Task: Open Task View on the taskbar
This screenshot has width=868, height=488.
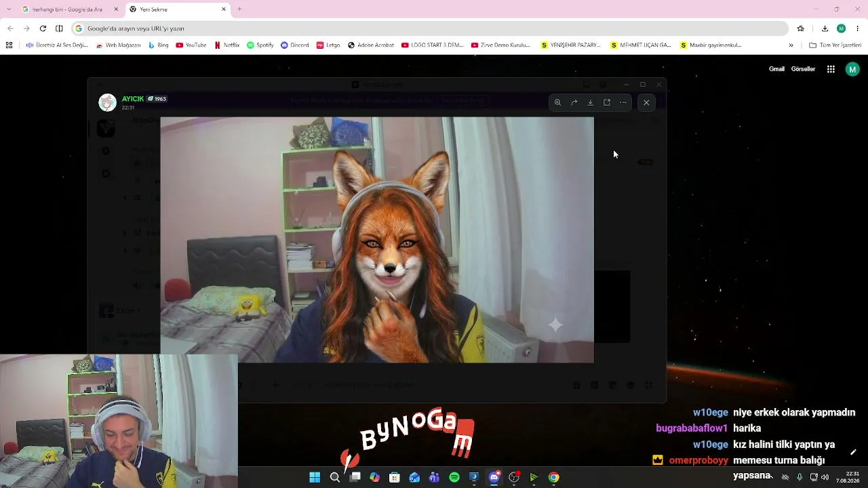Action: 355,477
